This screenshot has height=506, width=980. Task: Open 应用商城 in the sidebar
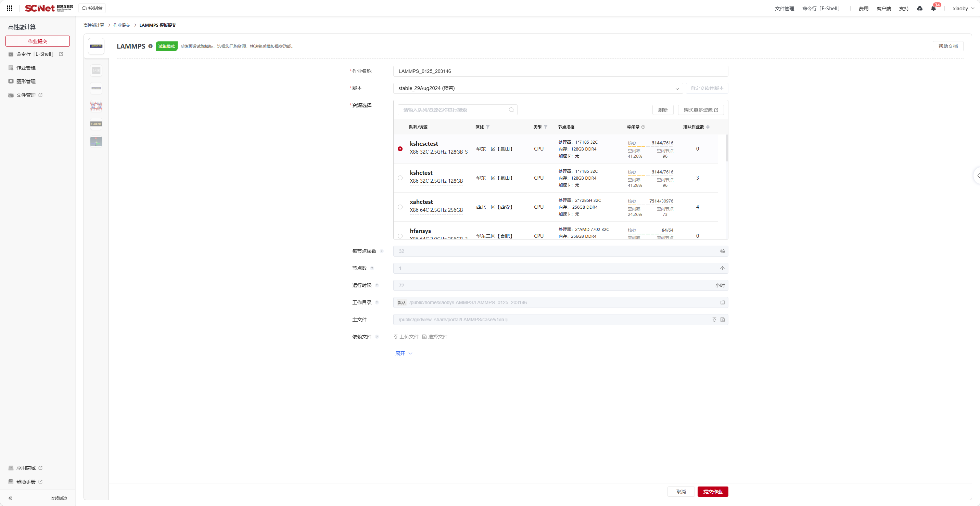25,468
